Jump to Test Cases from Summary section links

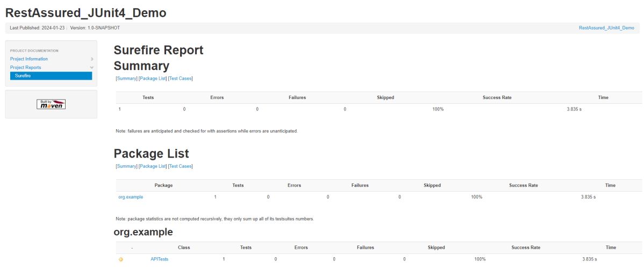(180, 79)
